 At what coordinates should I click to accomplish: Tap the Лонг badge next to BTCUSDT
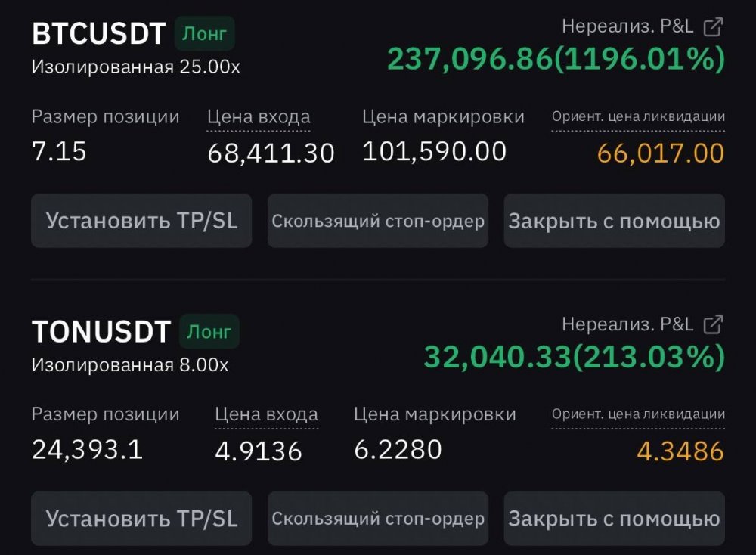pyautogui.click(x=205, y=34)
